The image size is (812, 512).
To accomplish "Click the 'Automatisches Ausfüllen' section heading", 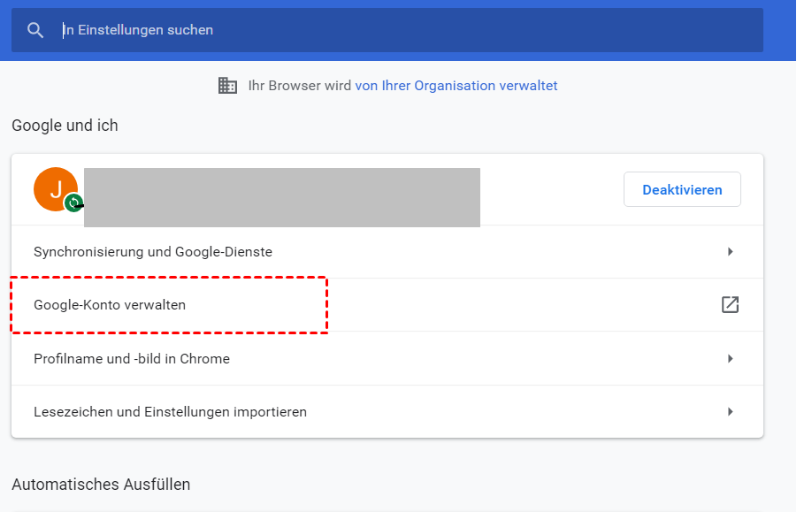I will pos(101,485).
